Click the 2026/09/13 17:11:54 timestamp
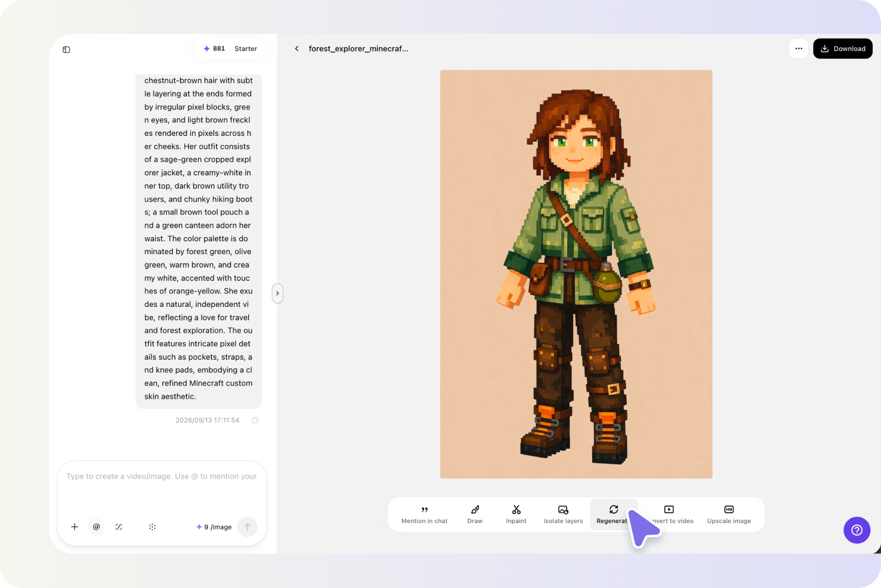881x588 pixels. tap(207, 421)
